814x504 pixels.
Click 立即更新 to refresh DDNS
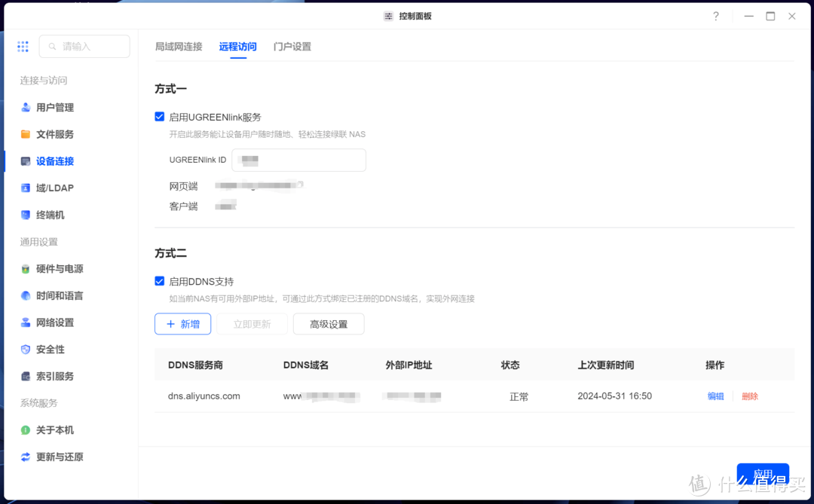click(x=251, y=324)
